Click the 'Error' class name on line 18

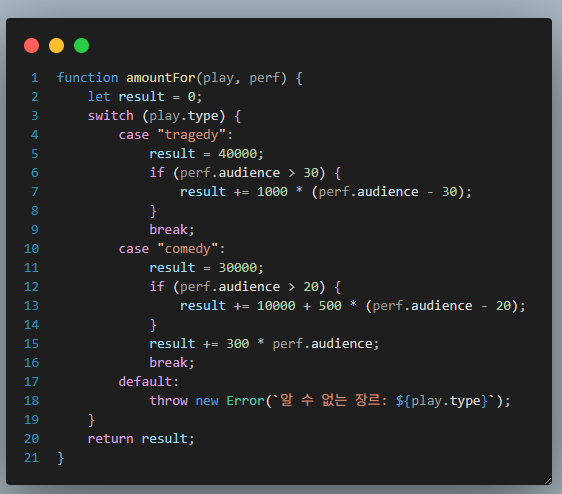pos(246,401)
